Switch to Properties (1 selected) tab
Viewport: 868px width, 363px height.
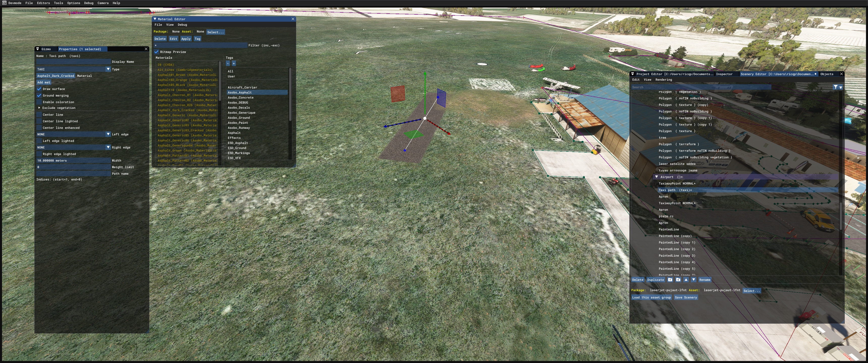pyautogui.click(x=83, y=49)
